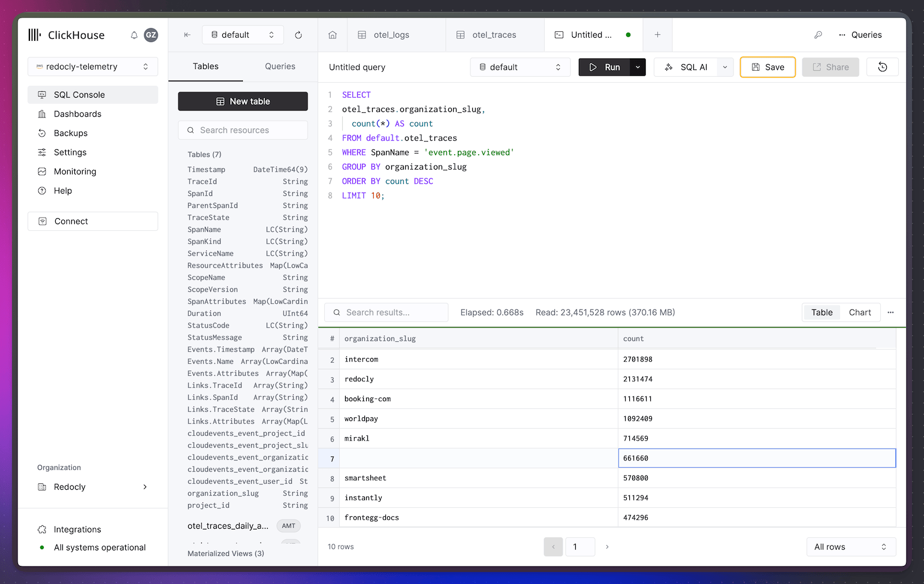The height and width of the screenshot is (584, 924).
Task: Click the organization_slug column in table list
Action: (247, 493)
